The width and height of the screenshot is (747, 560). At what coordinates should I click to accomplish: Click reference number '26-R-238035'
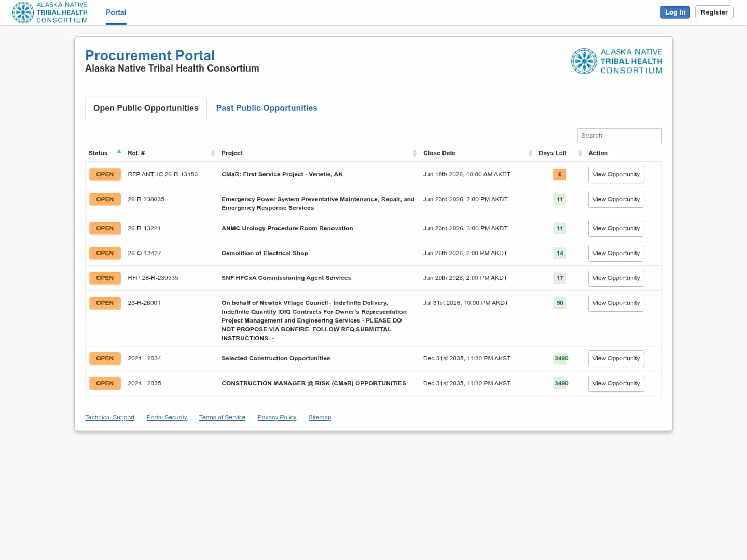[x=146, y=199]
